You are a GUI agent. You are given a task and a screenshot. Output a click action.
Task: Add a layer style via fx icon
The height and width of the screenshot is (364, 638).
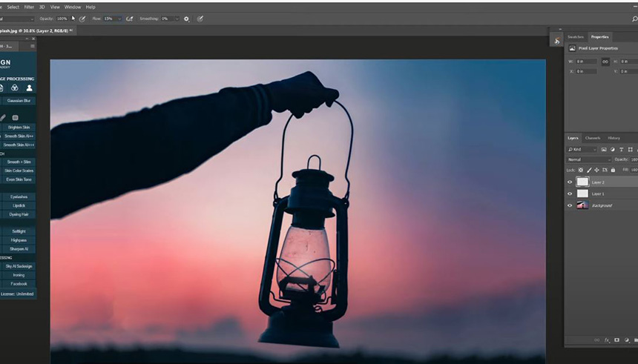(607, 340)
